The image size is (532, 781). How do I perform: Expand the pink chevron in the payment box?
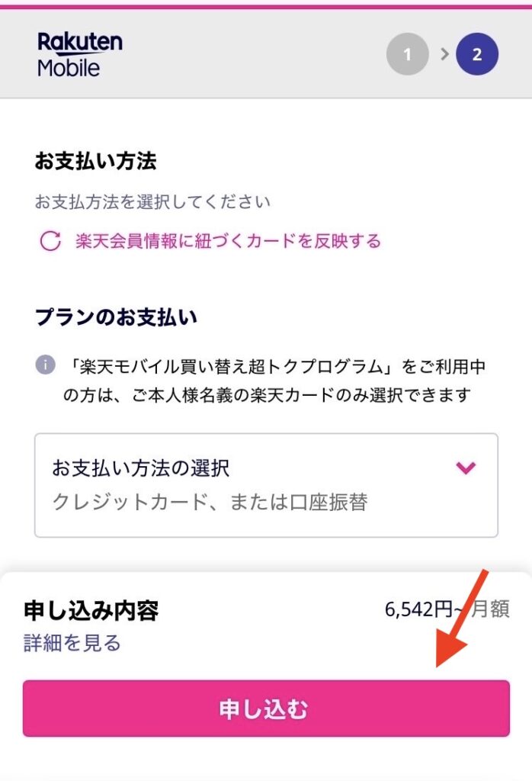[x=466, y=468]
